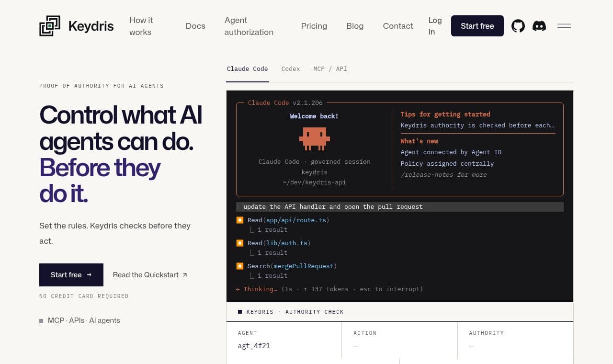
Task: Open the Pricing nav item
Action: point(314,26)
